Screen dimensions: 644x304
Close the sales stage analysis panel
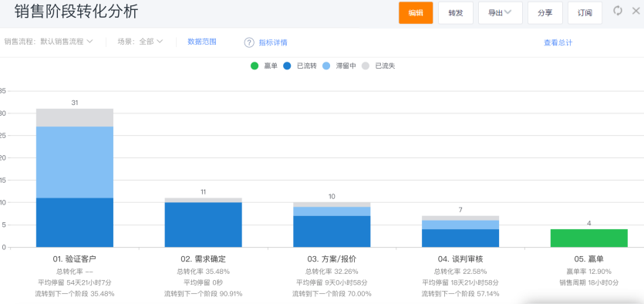636,11
